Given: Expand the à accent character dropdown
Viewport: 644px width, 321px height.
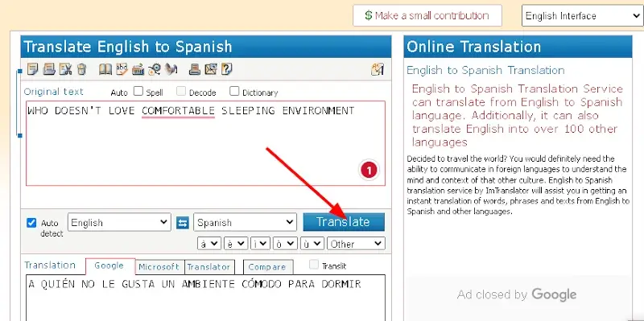Looking at the screenshot, I should [x=209, y=244].
